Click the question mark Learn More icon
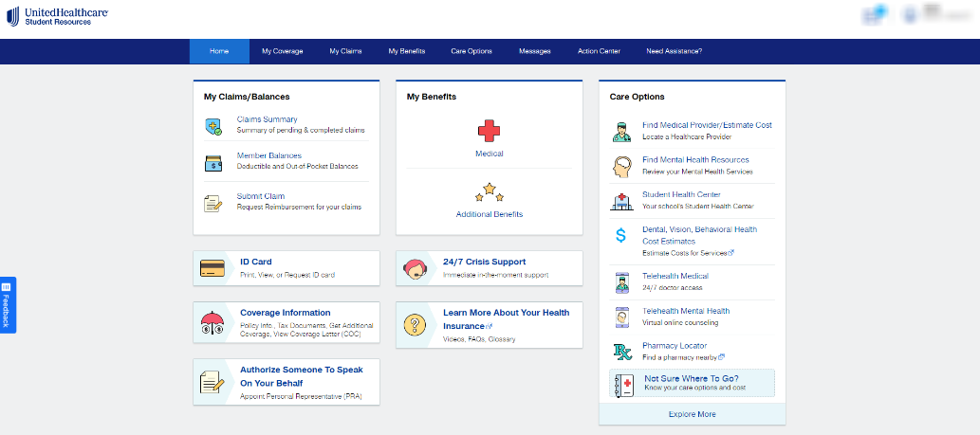 pyautogui.click(x=415, y=324)
